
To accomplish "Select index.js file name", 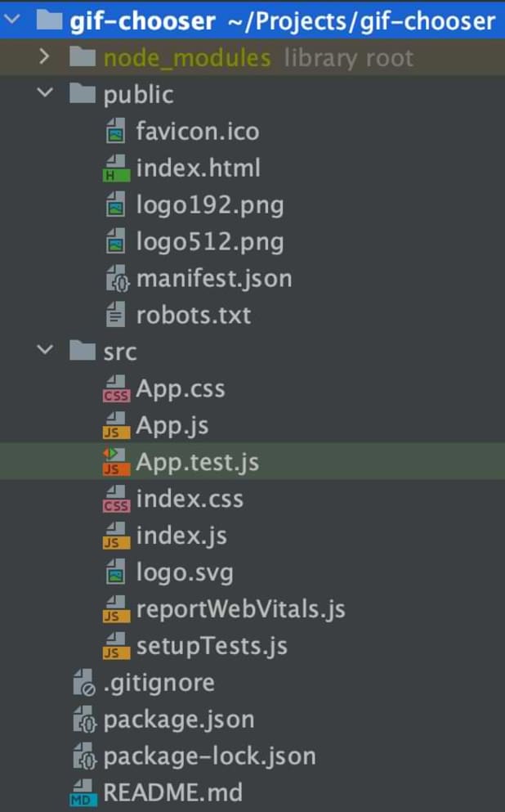I will (181, 536).
